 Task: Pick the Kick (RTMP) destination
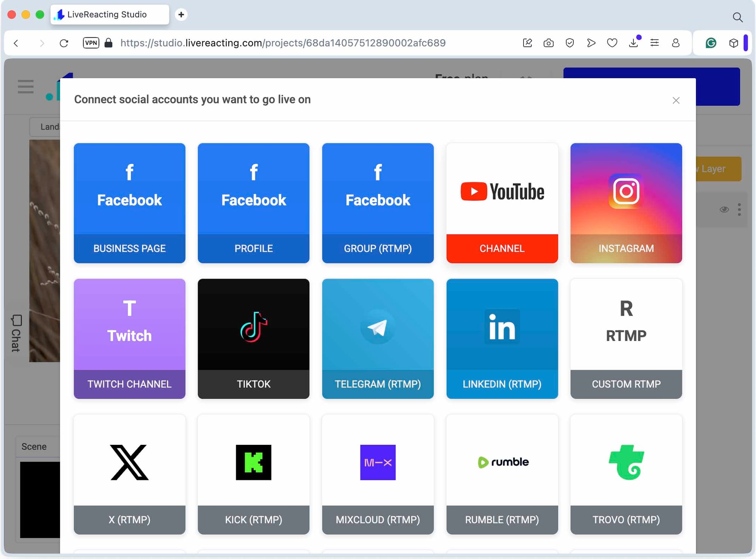[253, 474]
